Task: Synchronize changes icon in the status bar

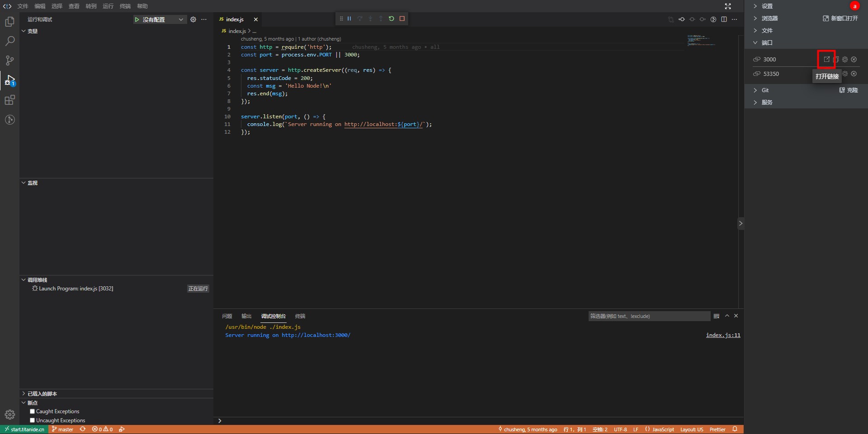Action: click(x=83, y=429)
